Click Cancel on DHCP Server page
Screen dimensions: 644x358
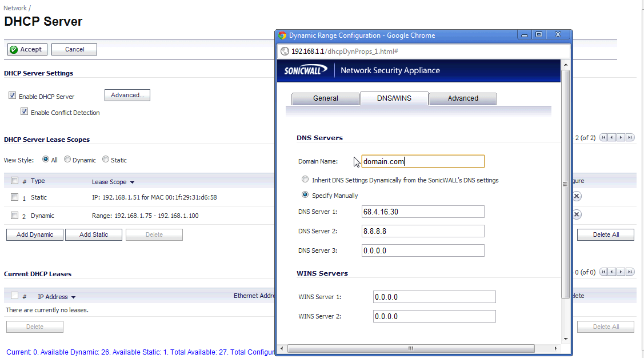click(x=74, y=49)
